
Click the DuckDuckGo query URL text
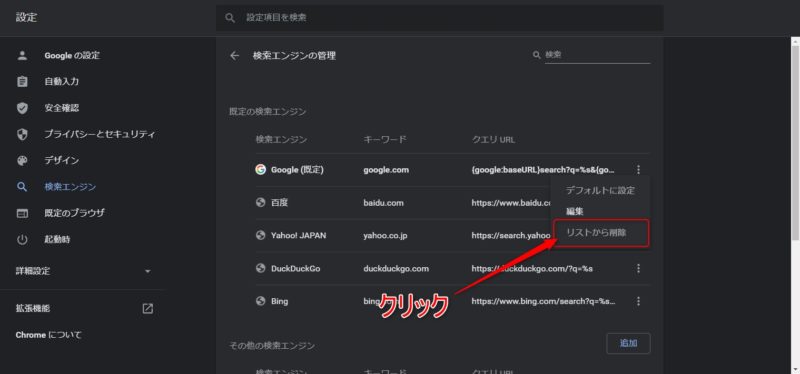(532, 268)
